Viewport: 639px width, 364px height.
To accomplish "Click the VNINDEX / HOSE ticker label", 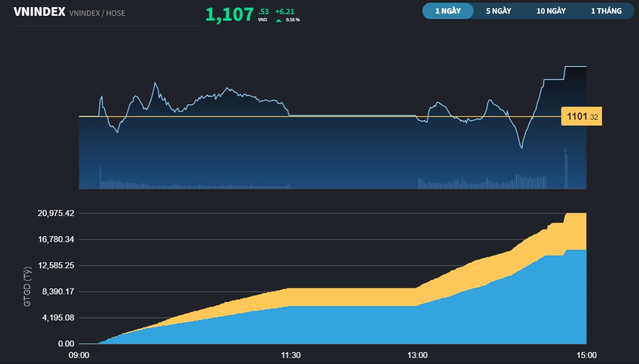I will pos(97,14).
